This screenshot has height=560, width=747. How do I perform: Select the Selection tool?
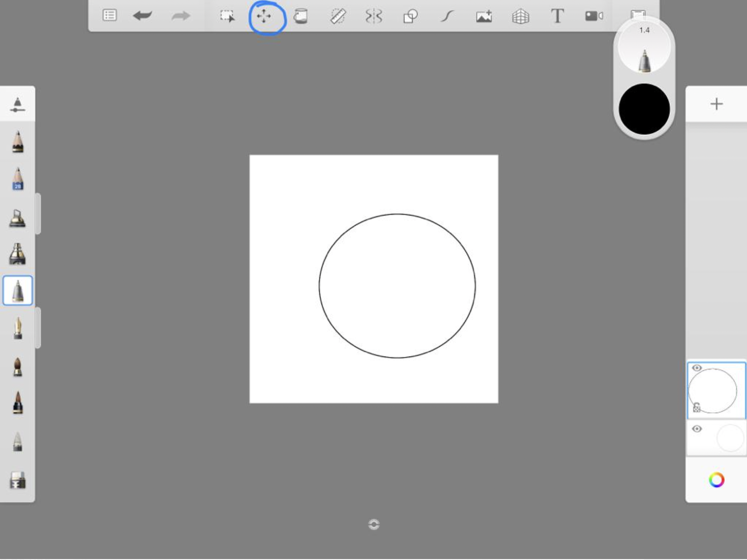227,16
